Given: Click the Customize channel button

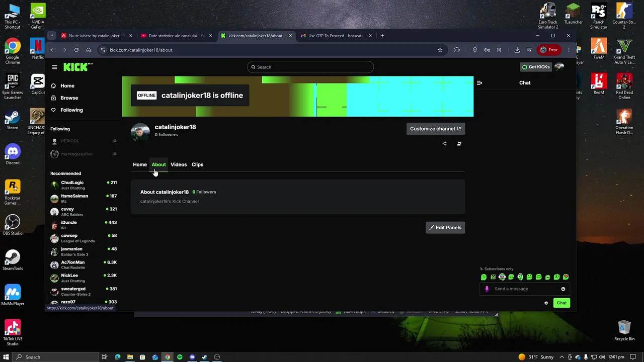Looking at the screenshot, I should pos(436,129).
